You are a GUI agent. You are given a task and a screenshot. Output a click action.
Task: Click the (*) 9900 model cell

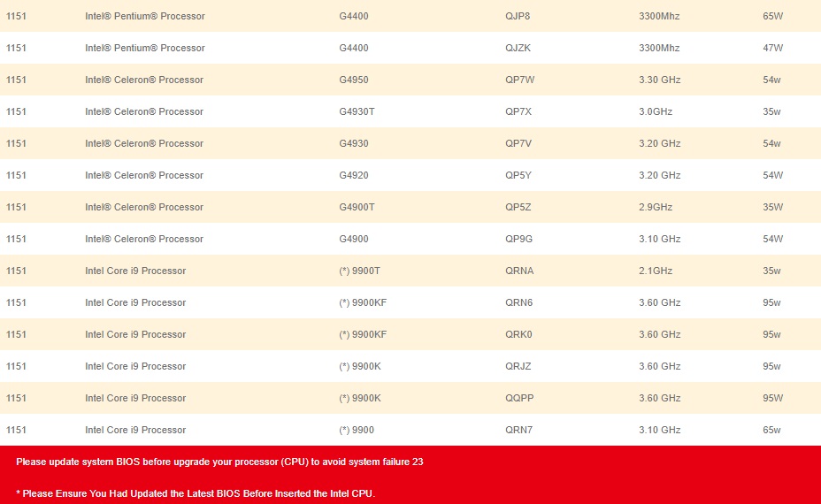356,431
